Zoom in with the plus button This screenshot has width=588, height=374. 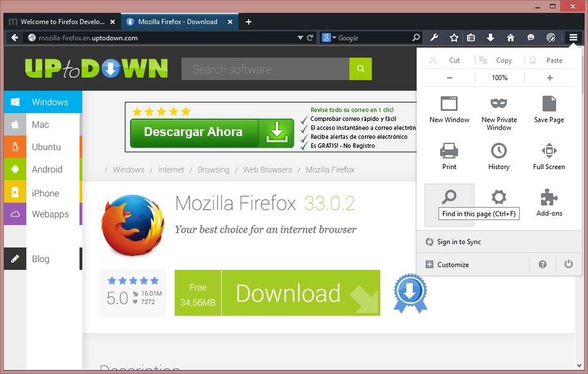coord(549,78)
